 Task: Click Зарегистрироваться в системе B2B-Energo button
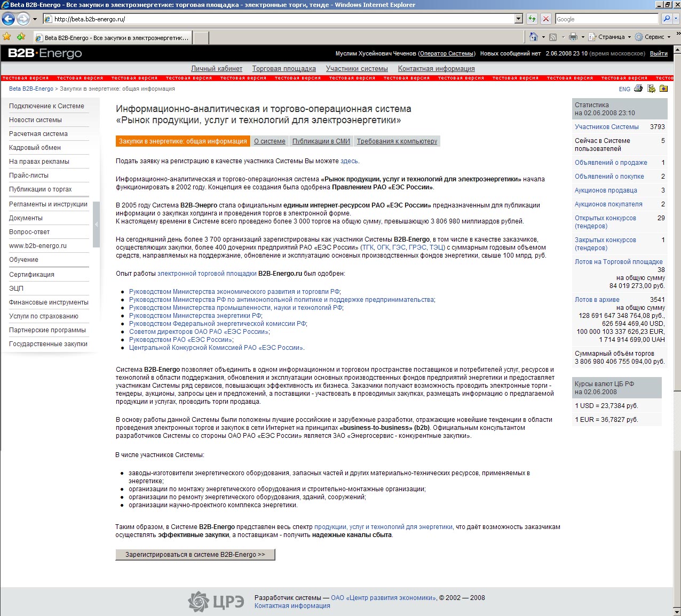click(x=195, y=555)
